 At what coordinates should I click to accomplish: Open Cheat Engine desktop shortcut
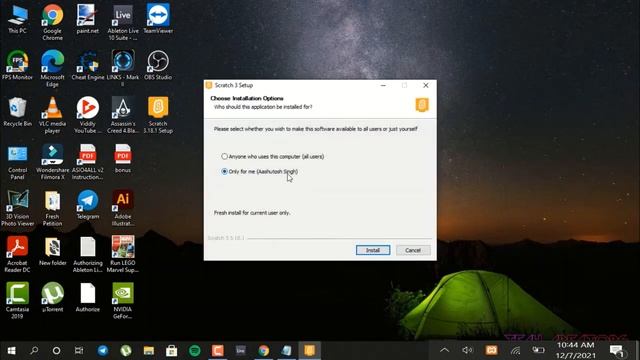tap(88, 65)
